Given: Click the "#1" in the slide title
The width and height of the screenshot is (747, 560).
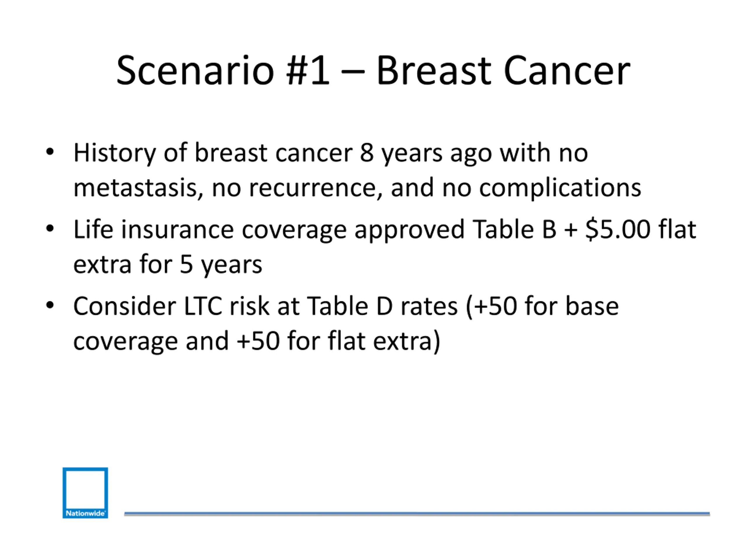Looking at the screenshot, I should click(307, 71).
